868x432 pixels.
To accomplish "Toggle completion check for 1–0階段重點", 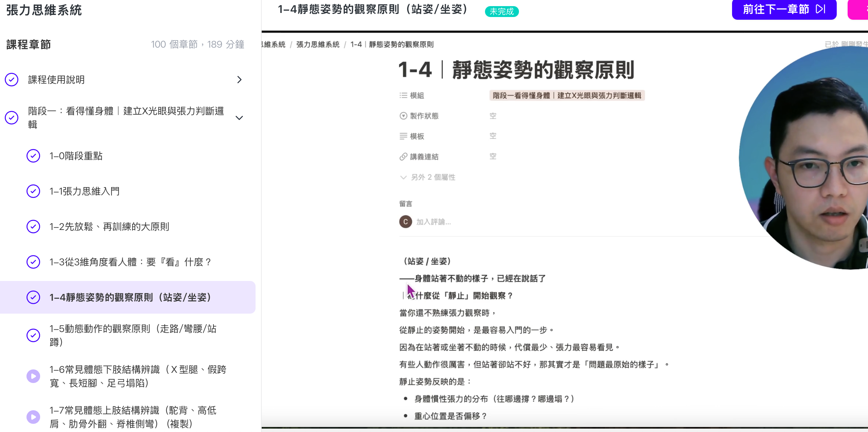I will click(33, 156).
